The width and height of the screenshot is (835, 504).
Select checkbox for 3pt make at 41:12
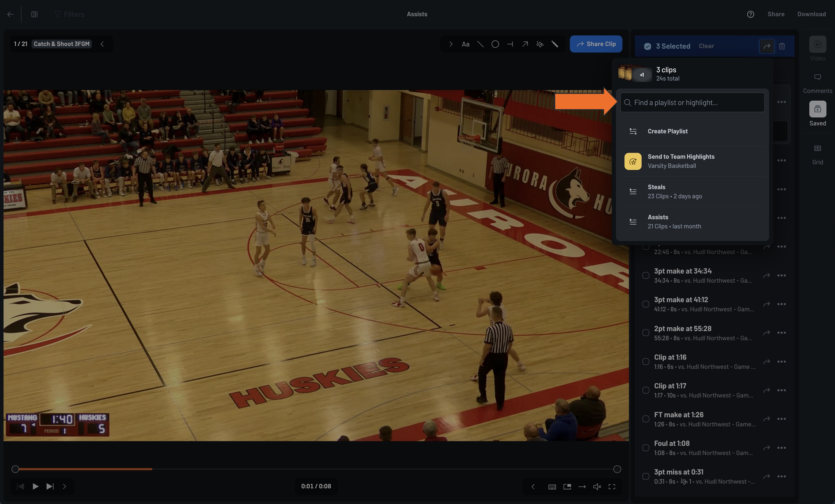coord(645,304)
